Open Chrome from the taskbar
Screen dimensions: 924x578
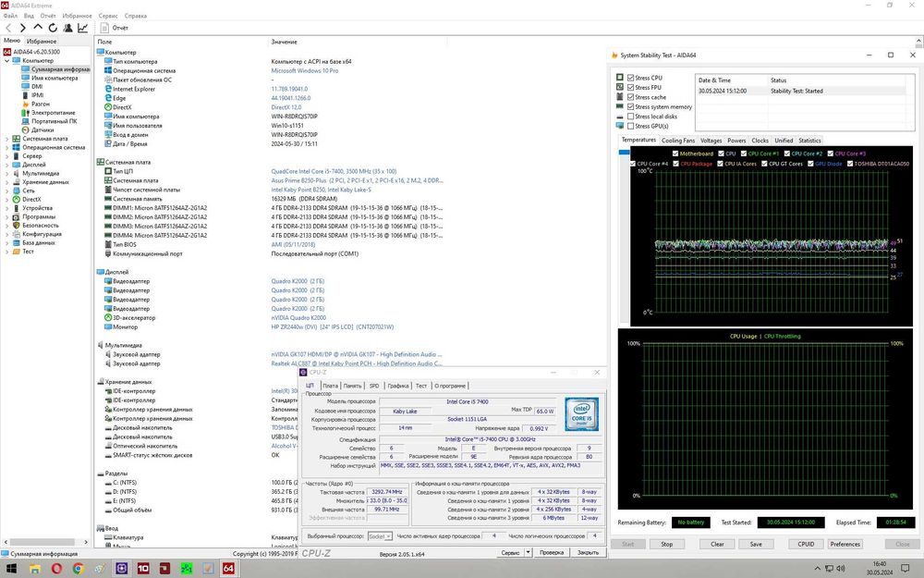point(78,569)
